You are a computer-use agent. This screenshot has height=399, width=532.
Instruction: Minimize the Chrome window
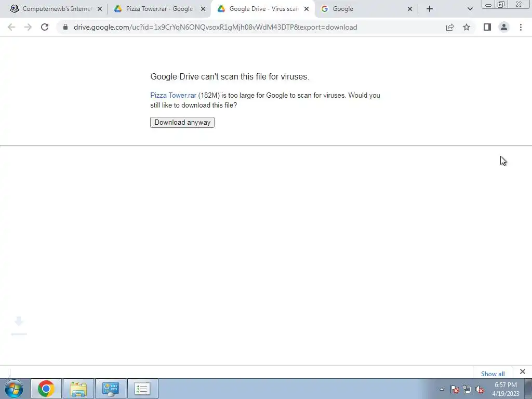click(488, 4)
